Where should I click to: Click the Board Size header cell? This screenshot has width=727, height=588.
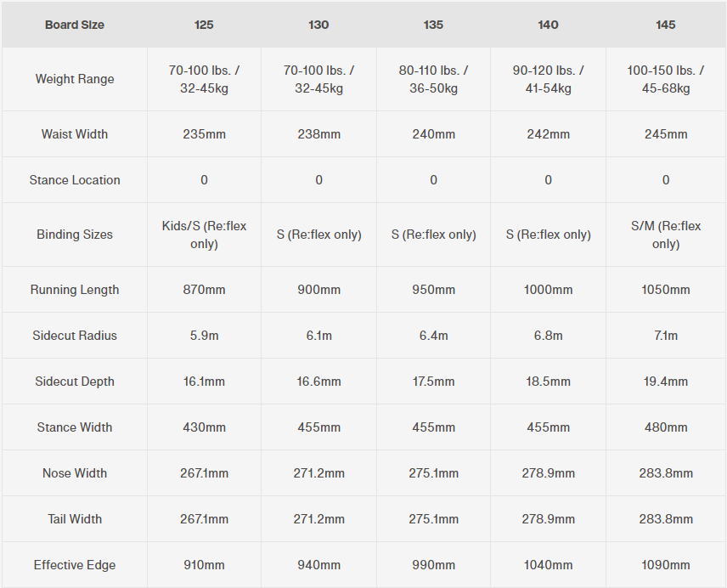tap(75, 25)
